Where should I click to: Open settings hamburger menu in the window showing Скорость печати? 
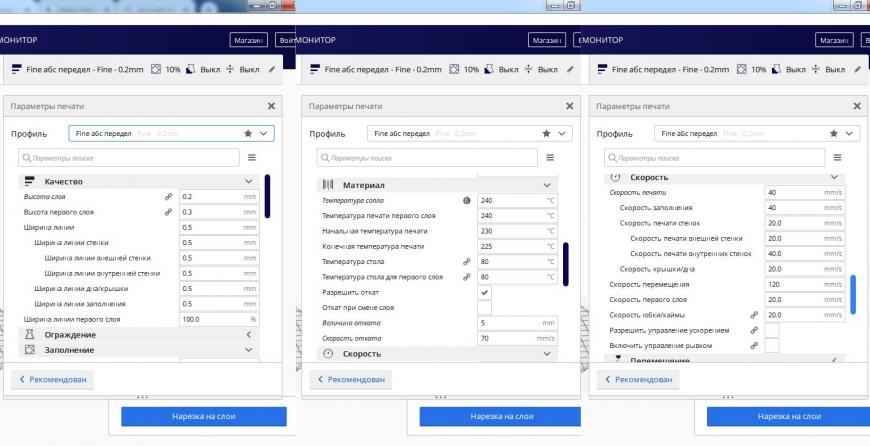[x=837, y=158]
